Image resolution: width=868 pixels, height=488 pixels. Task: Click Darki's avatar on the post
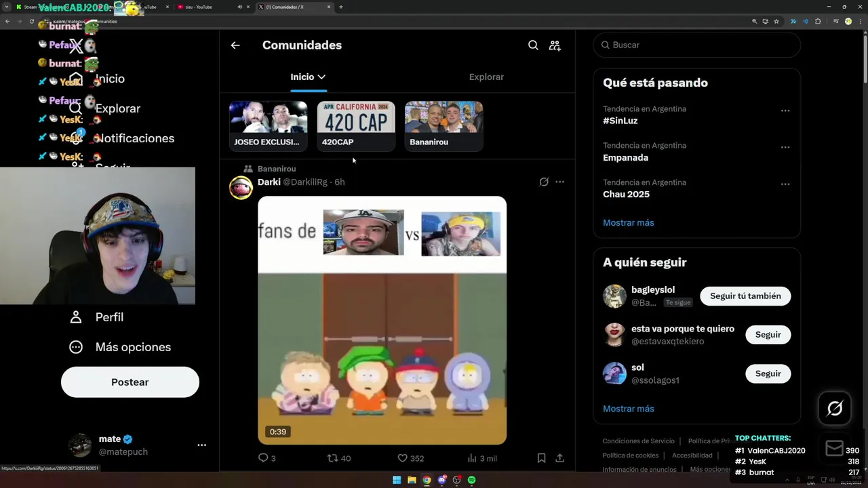(x=241, y=188)
